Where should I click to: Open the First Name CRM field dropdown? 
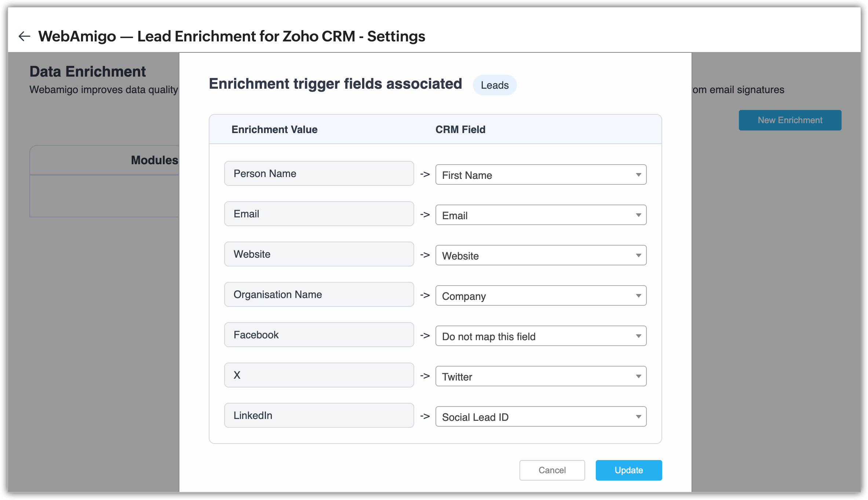click(540, 175)
